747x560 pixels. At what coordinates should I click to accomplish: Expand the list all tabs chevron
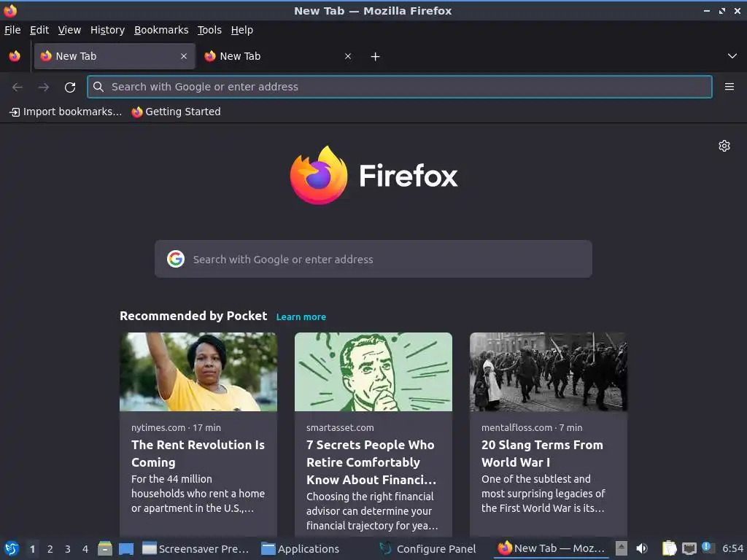tap(732, 56)
